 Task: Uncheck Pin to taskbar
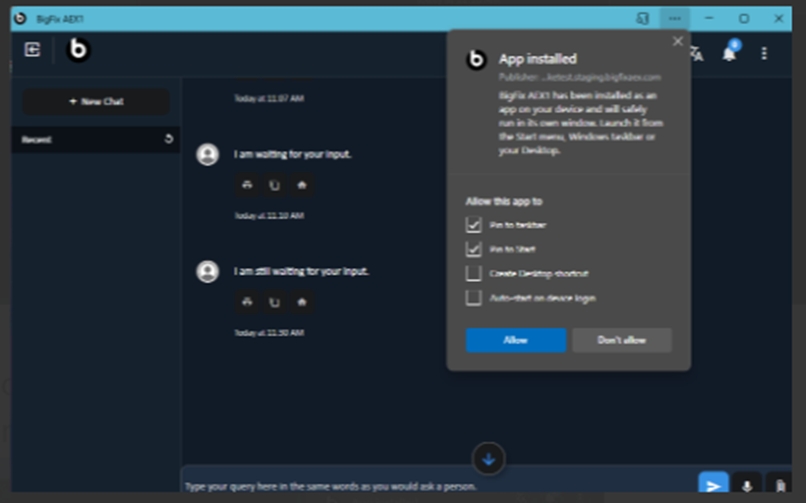coord(473,225)
